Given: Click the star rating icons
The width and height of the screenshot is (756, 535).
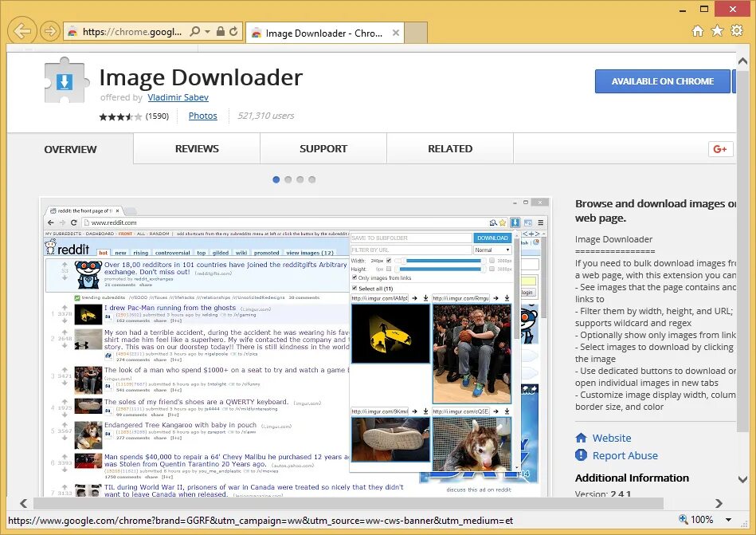Looking at the screenshot, I should (120, 116).
